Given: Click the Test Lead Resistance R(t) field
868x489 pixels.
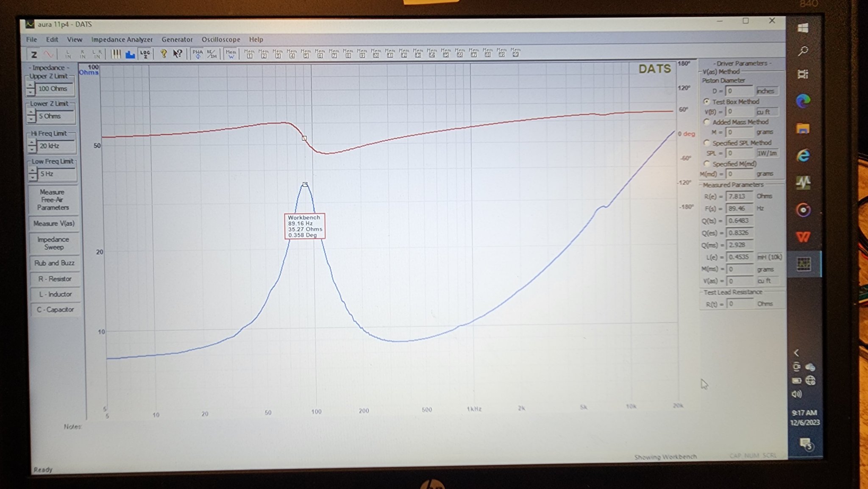Looking at the screenshot, I should 740,304.
